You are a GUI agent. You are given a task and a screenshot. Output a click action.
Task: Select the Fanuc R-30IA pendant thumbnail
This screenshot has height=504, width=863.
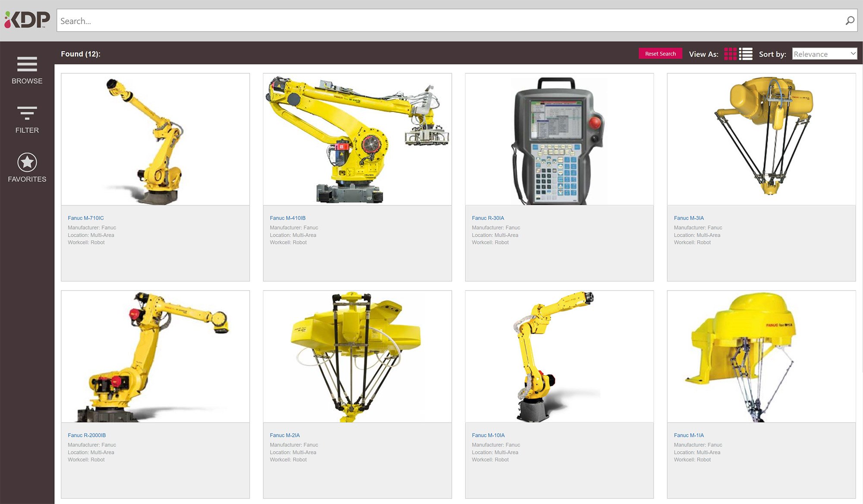pos(559,139)
